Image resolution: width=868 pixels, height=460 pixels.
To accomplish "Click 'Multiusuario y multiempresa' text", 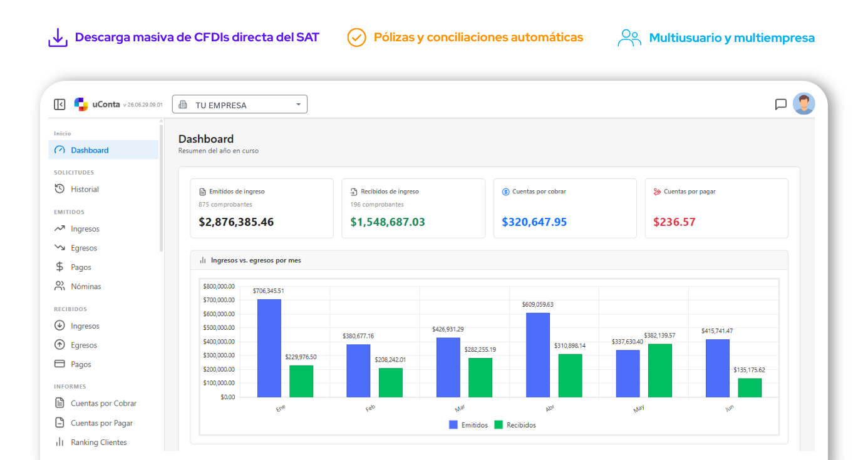I will 732,38.
